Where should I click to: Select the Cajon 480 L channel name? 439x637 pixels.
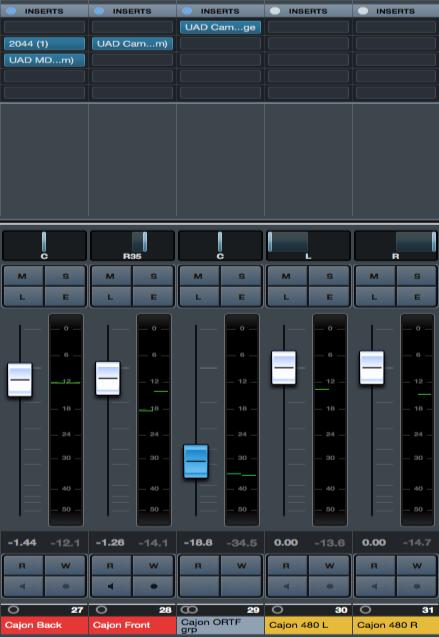coord(308,626)
